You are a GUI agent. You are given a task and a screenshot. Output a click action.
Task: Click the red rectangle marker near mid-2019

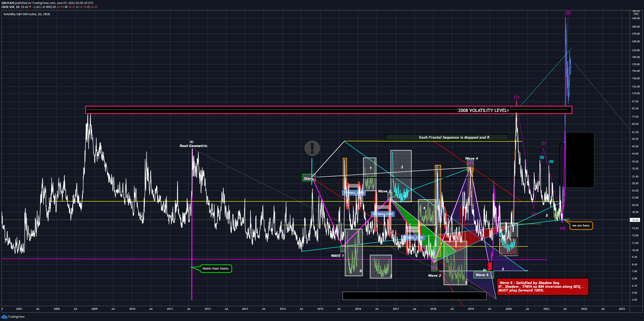(x=490, y=266)
